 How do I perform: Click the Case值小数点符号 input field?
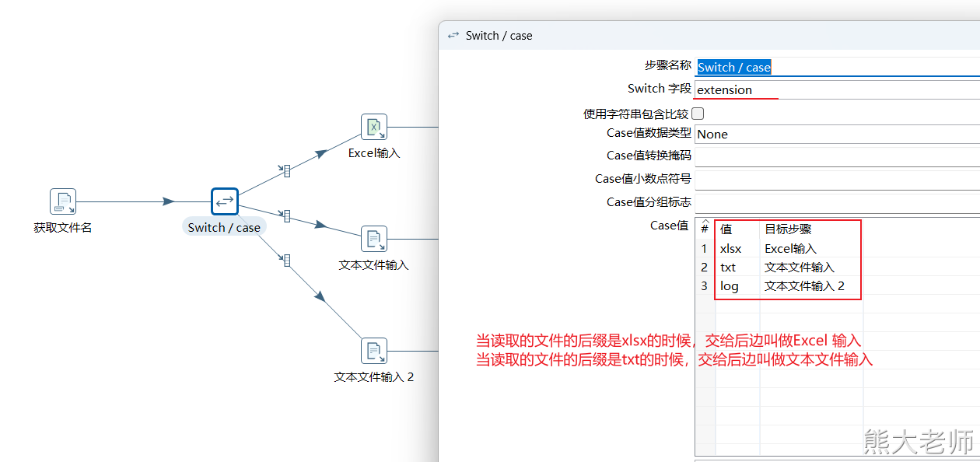(x=838, y=180)
